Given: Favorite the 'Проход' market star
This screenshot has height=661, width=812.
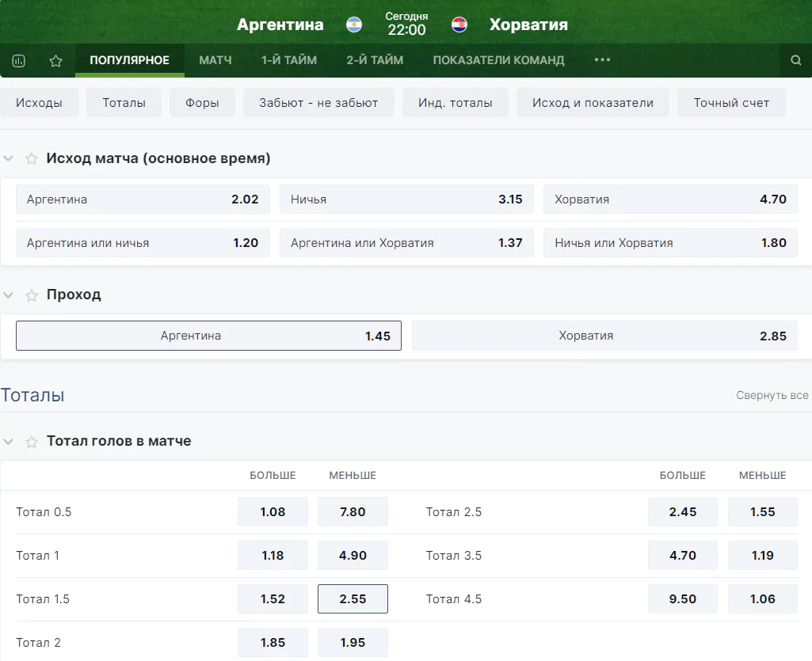Looking at the screenshot, I should pyautogui.click(x=32, y=295).
